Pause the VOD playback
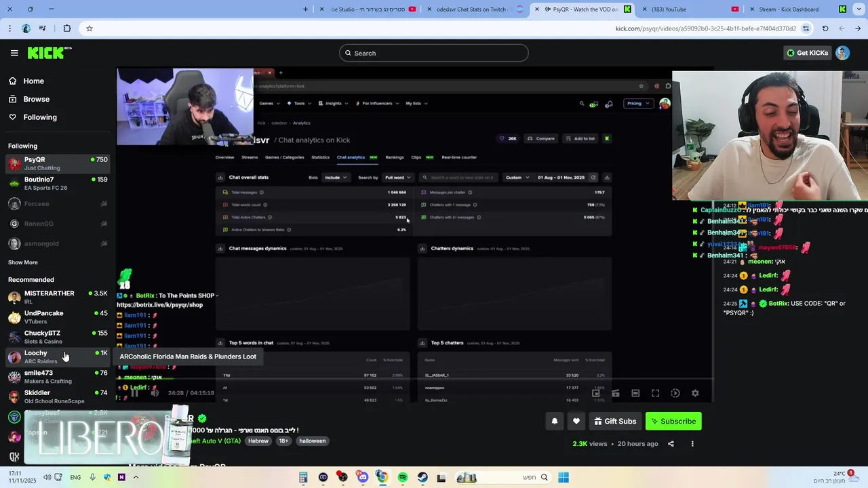 [134, 393]
